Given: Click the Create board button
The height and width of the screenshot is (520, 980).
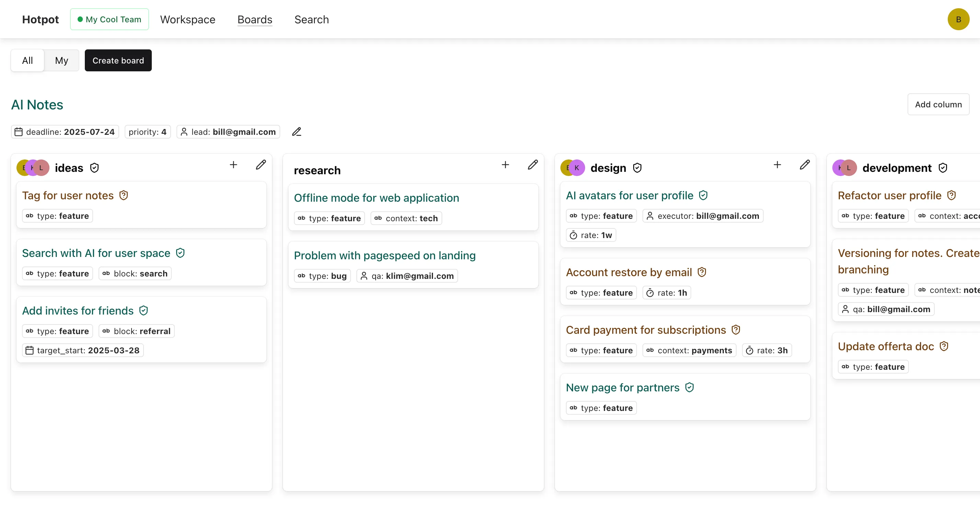Looking at the screenshot, I should [x=118, y=60].
